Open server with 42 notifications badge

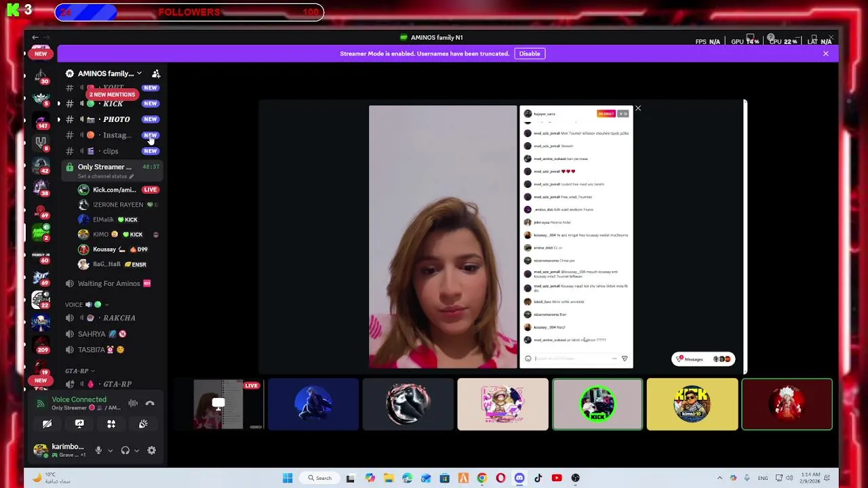point(41,165)
